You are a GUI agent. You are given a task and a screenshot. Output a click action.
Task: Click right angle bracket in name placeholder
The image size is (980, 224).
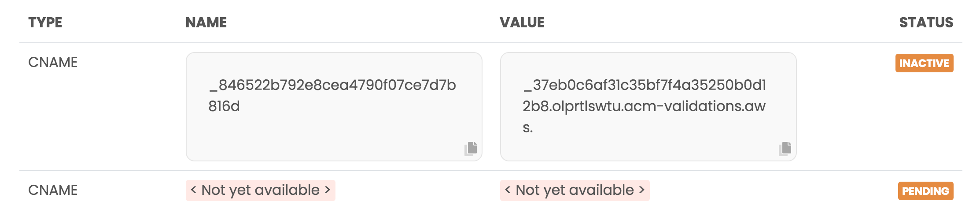click(x=328, y=190)
